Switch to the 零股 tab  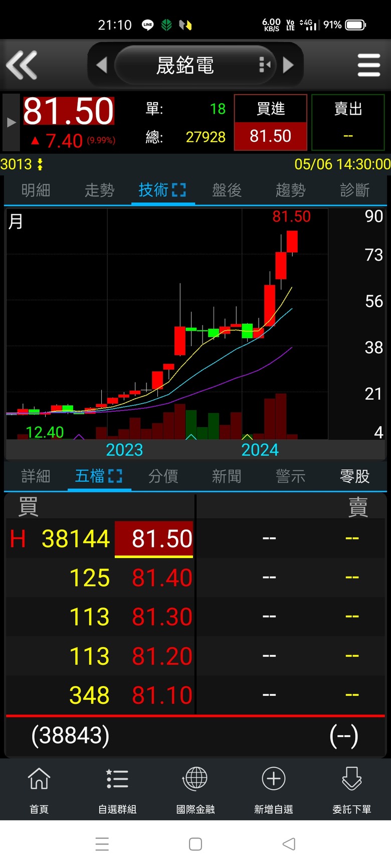pyautogui.click(x=355, y=476)
